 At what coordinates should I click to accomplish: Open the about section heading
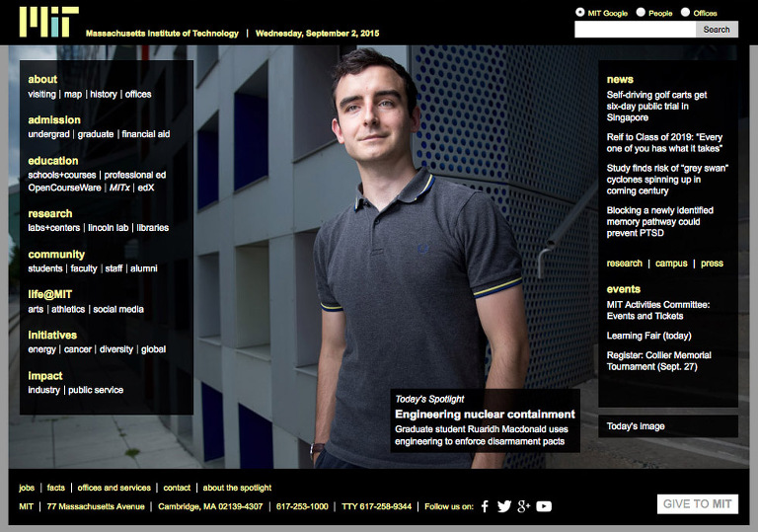tap(42, 79)
